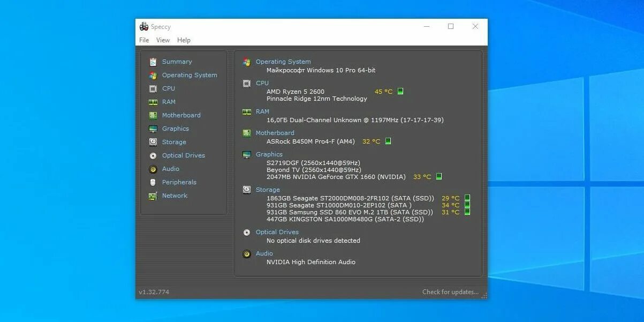Click the KINGSTON SA1000M8480G drive line
This screenshot has height=322, width=644.
(x=345, y=219)
